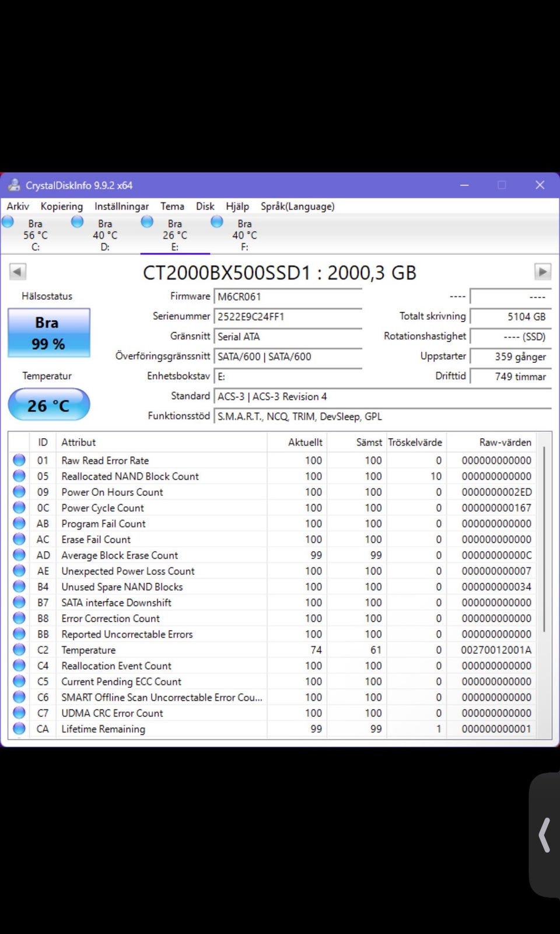Open the Disk menu
Viewport: 560px width, 934px height.
click(205, 206)
